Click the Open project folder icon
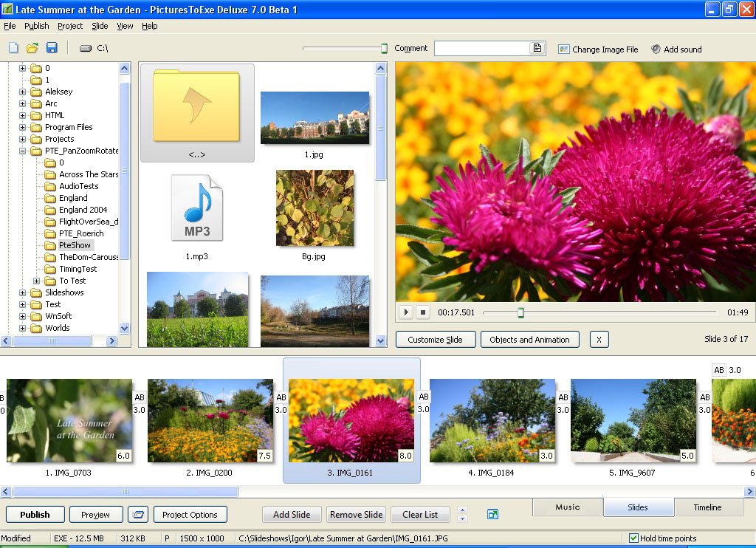The width and height of the screenshot is (756, 548). (32, 48)
